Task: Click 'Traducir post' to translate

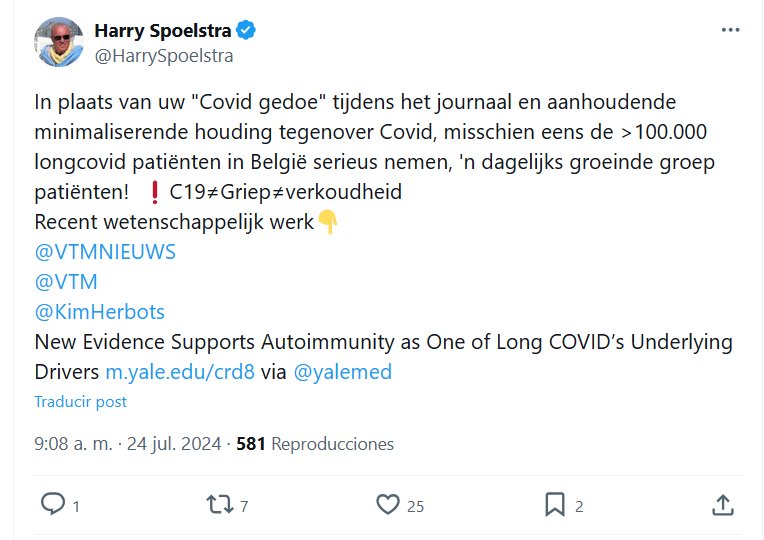Action: pyautogui.click(x=81, y=401)
